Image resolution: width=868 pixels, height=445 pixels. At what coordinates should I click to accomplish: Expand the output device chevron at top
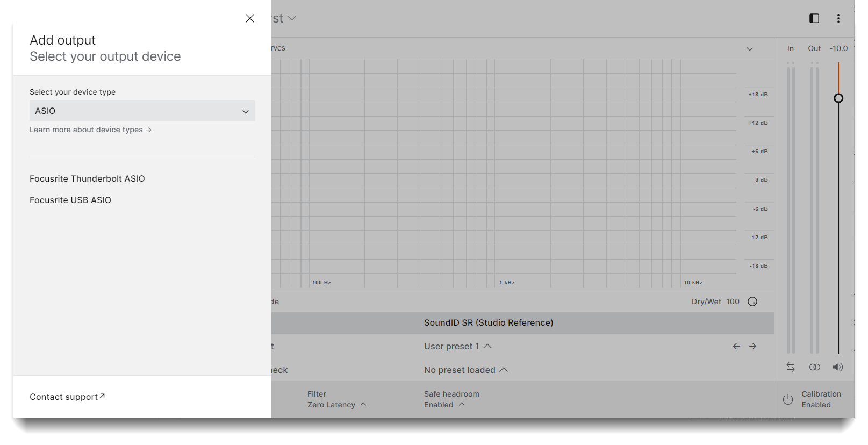click(x=292, y=18)
